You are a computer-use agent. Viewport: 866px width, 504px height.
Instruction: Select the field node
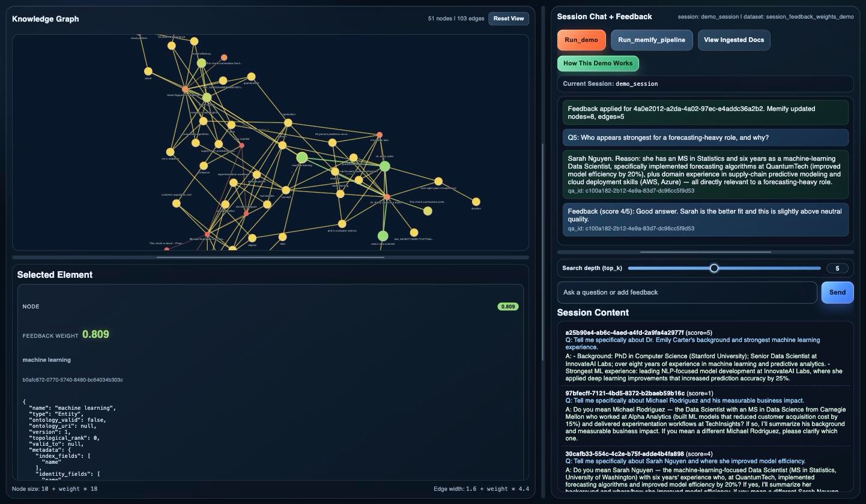pos(283,238)
